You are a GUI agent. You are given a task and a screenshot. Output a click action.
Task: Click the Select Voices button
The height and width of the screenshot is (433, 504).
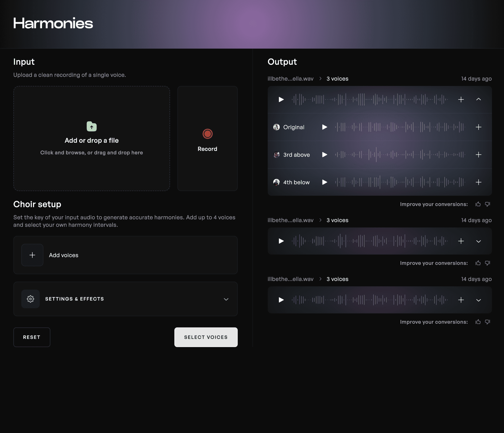[206, 337]
